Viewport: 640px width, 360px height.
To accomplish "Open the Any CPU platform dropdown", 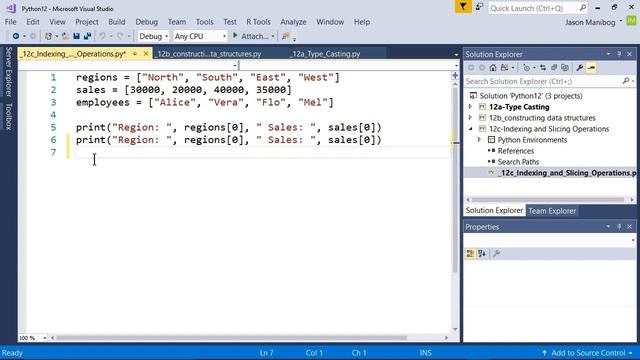I will click(200, 36).
